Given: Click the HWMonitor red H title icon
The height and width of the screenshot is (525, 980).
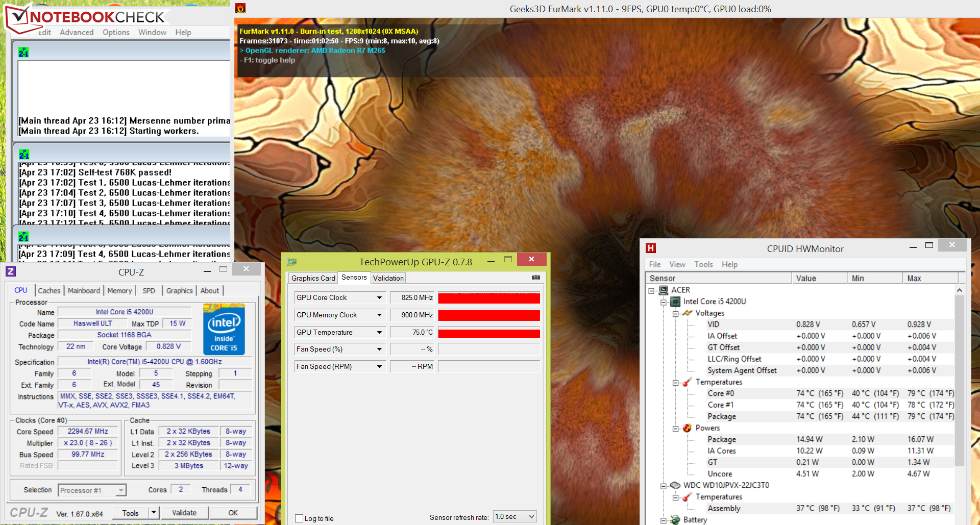Looking at the screenshot, I should [651, 248].
